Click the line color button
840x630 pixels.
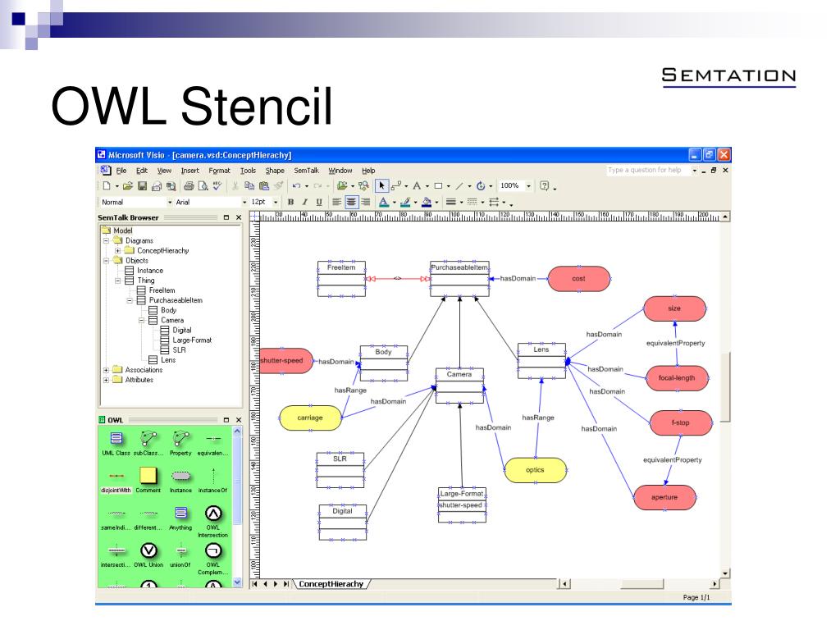[405, 202]
